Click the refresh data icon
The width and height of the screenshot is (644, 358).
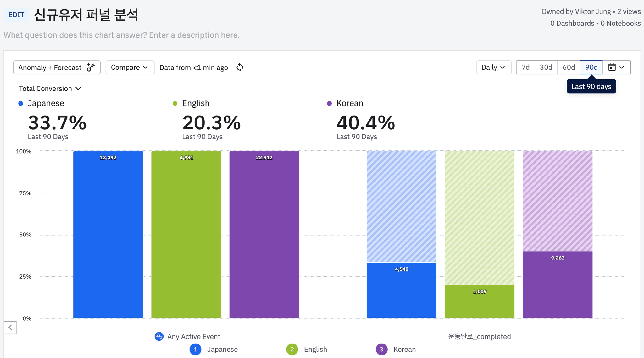coord(240,68)
